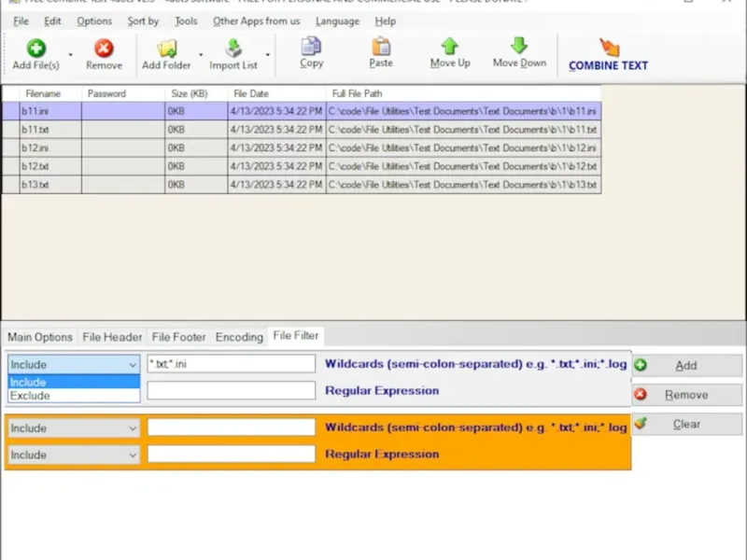Image resolution: width=747 pixels, height=560 pixels.
Task: Select the File Filter tab
Action: tap(296, 336)
